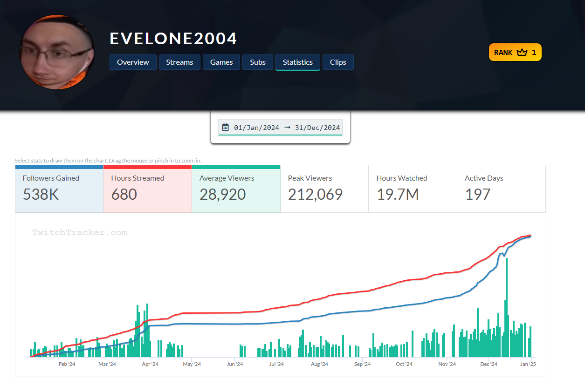Click the Oct '24 axis label

coord(404,364)
